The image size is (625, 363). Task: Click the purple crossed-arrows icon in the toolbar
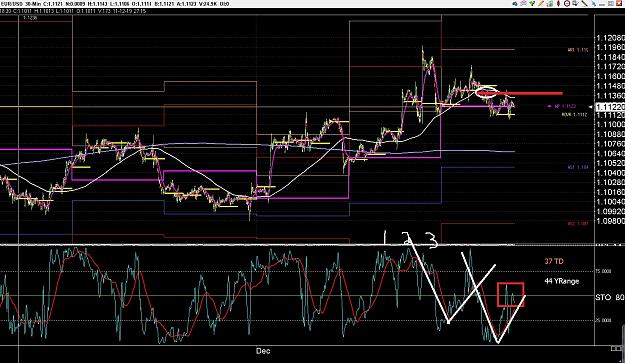tap(523, 3)
